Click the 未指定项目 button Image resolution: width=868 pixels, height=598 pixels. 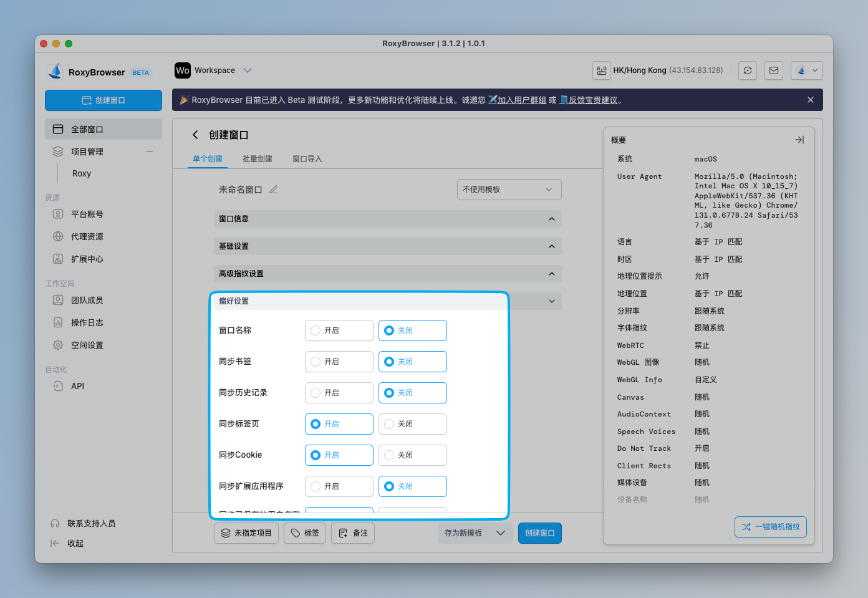(x=246, y=533)
